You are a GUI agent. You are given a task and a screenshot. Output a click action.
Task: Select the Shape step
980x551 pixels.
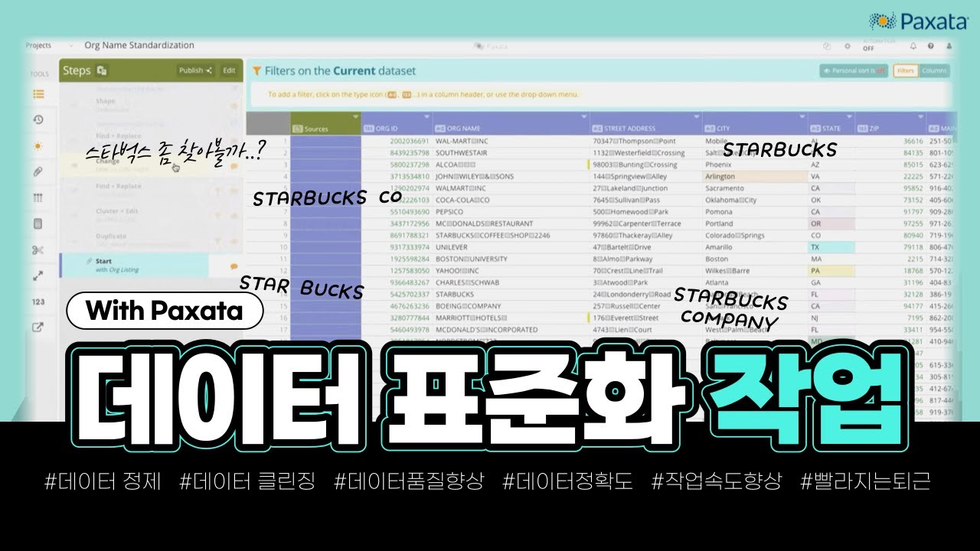click(151, 104)
